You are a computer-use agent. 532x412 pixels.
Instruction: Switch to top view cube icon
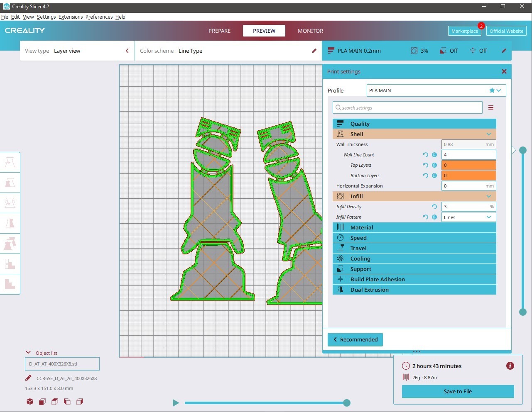(x=55, y=402)
